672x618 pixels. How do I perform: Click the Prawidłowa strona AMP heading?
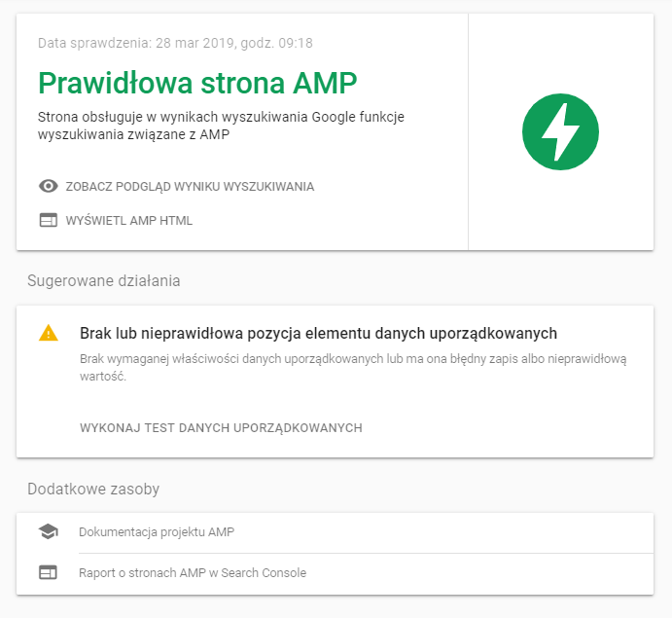click(x=197, y=83)
